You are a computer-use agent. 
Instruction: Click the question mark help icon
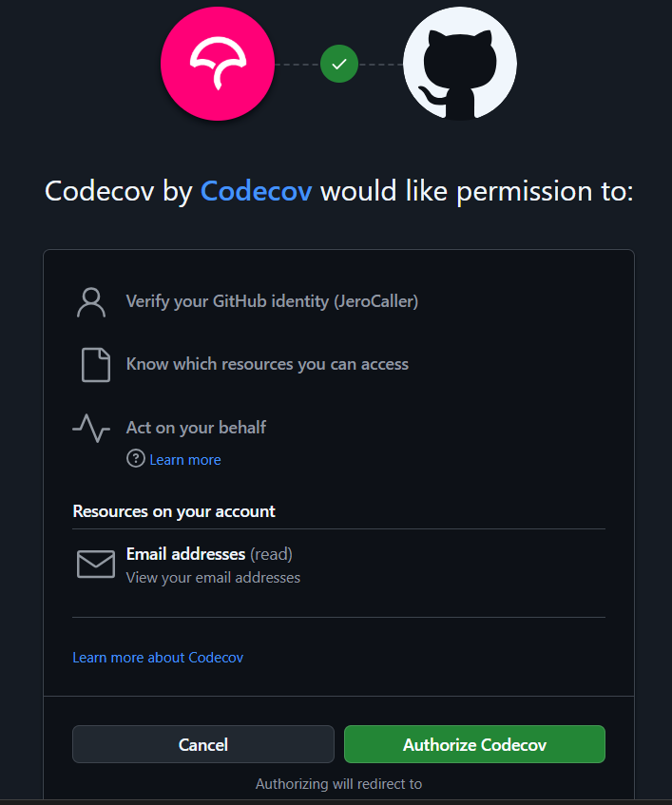pos(135,459)
